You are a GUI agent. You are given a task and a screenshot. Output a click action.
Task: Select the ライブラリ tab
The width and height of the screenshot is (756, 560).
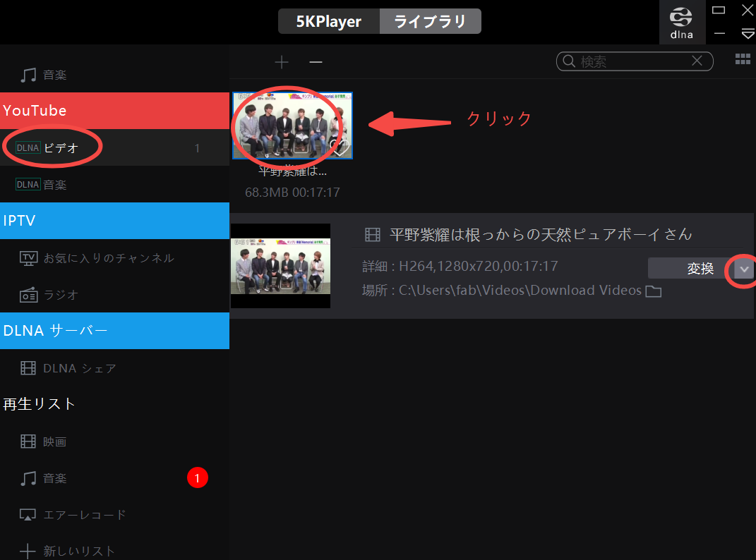pos(431,21)
